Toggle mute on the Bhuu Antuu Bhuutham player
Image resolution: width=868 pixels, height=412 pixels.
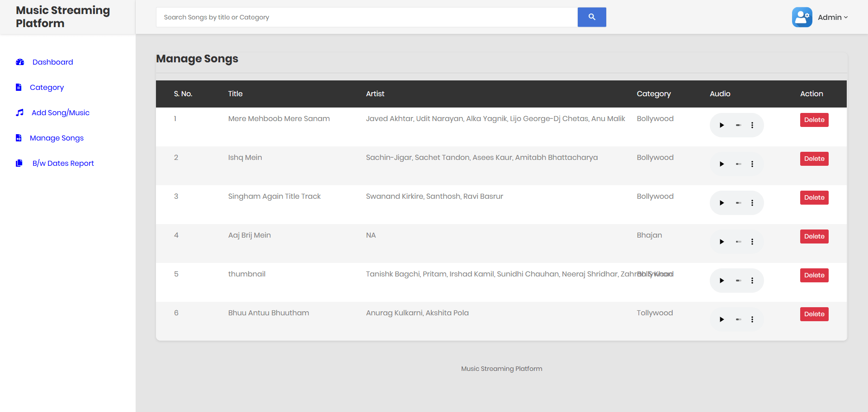[738, 319]
